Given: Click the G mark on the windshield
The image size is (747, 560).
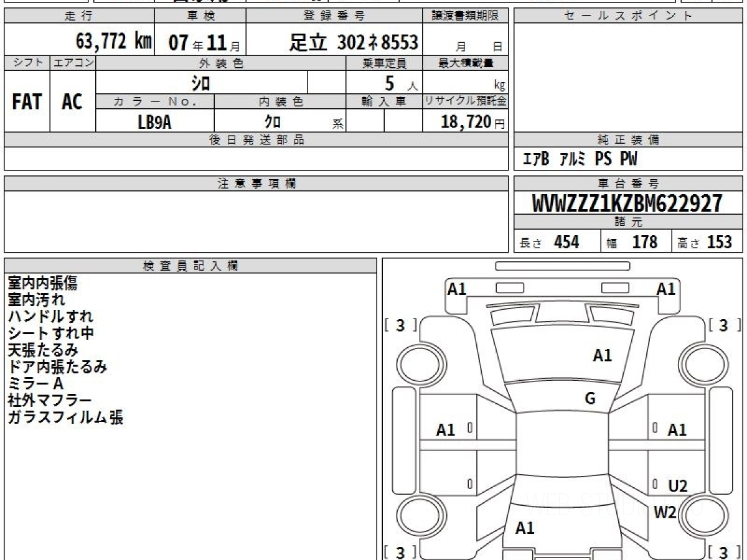Looking at the screenshot, I should point(590,399).
